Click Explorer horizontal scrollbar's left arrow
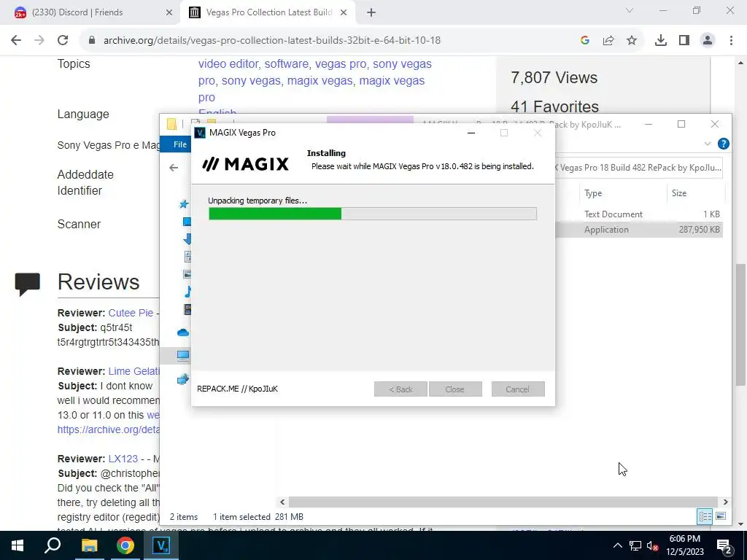Screen dimensions: 747x560 point(282,502)
